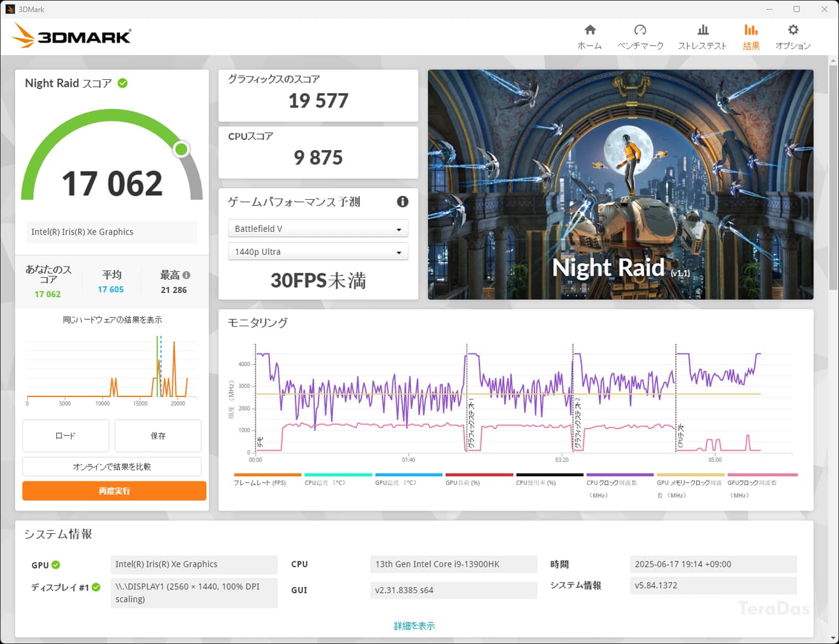Click the 13th Gen Intel Core i9-13900HK field
Image resolution: width=839 pixels, height=644 pixels.
tap(454, 564)
